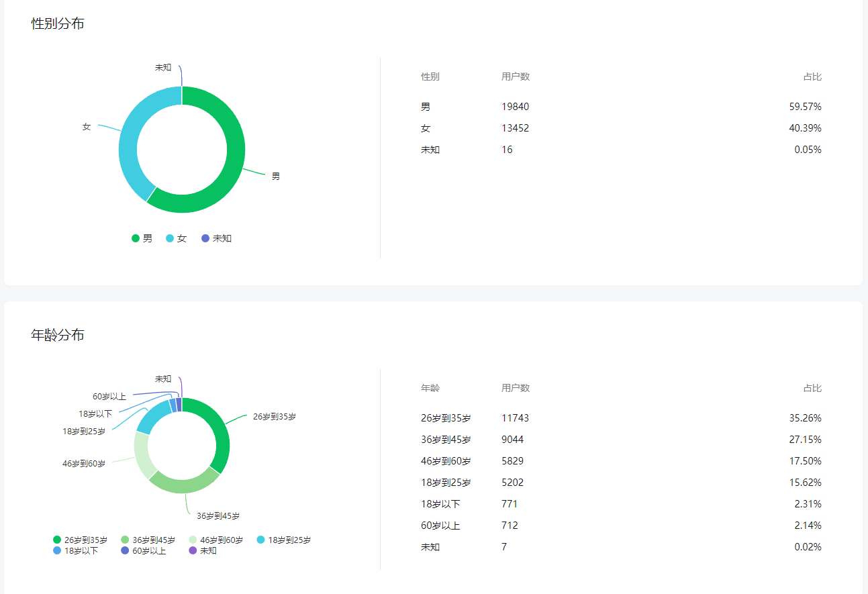Select the 性别分布 section title

58,23
